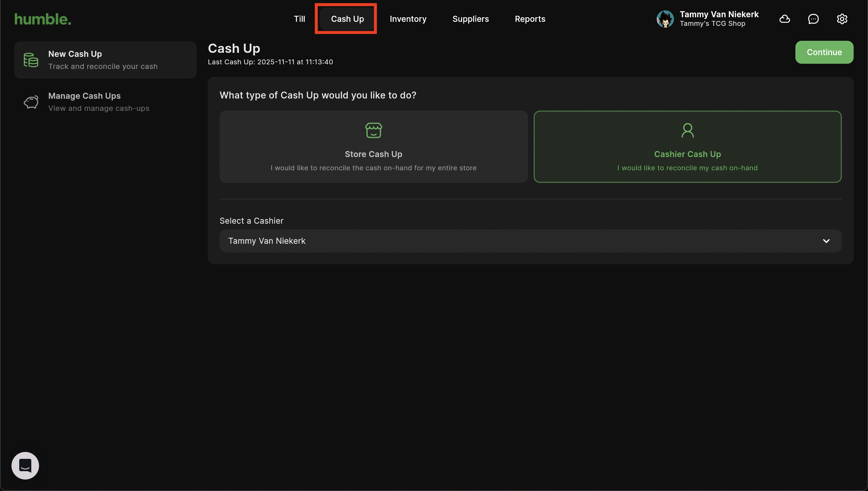Click the person icon in Cashier Cash Up
This screenshot has height=491, width=868.
pyautogui.click(x=687, y=130)
